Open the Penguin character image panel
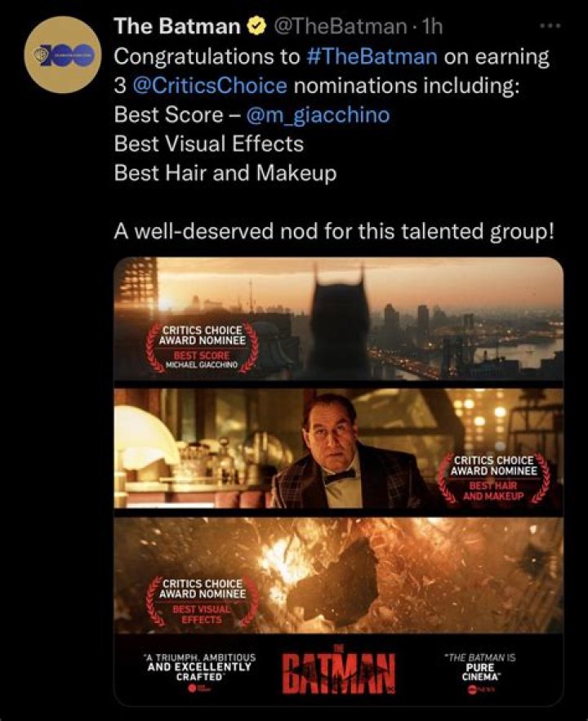Screen dimensions: 588x721 click(338, 448)
